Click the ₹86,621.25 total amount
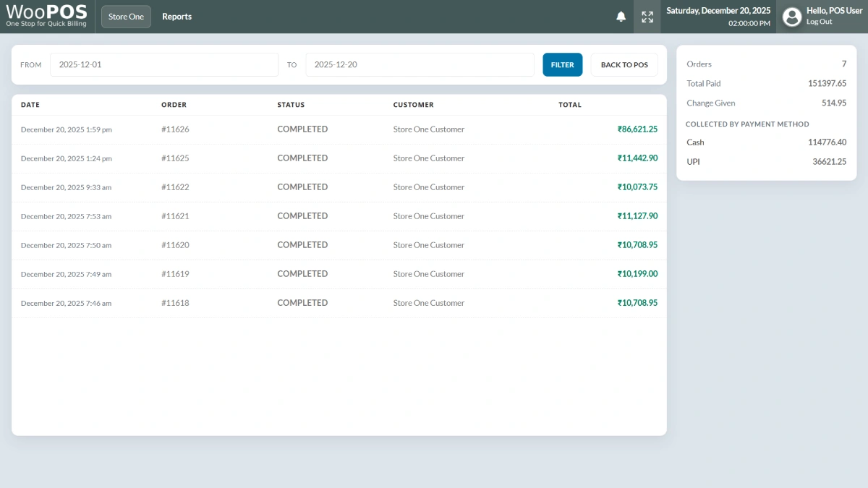 click(637, 129)
